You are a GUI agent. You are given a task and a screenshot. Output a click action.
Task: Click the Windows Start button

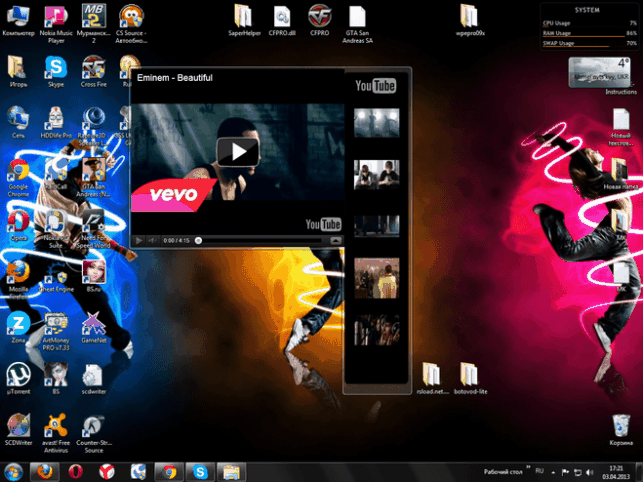[14, 472]
